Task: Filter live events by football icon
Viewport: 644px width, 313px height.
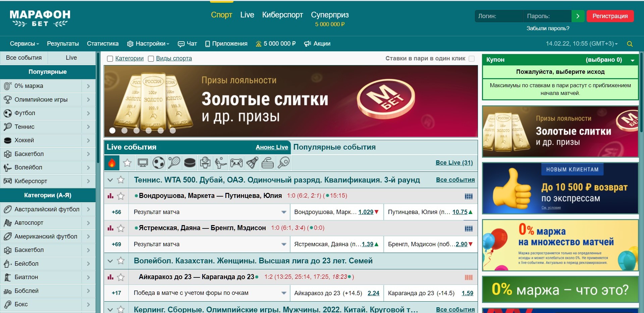Action: click(158, 163)
